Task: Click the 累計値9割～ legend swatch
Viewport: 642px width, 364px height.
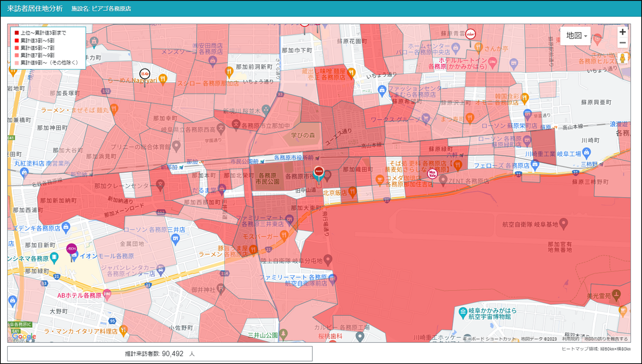Action: (17, 63)
